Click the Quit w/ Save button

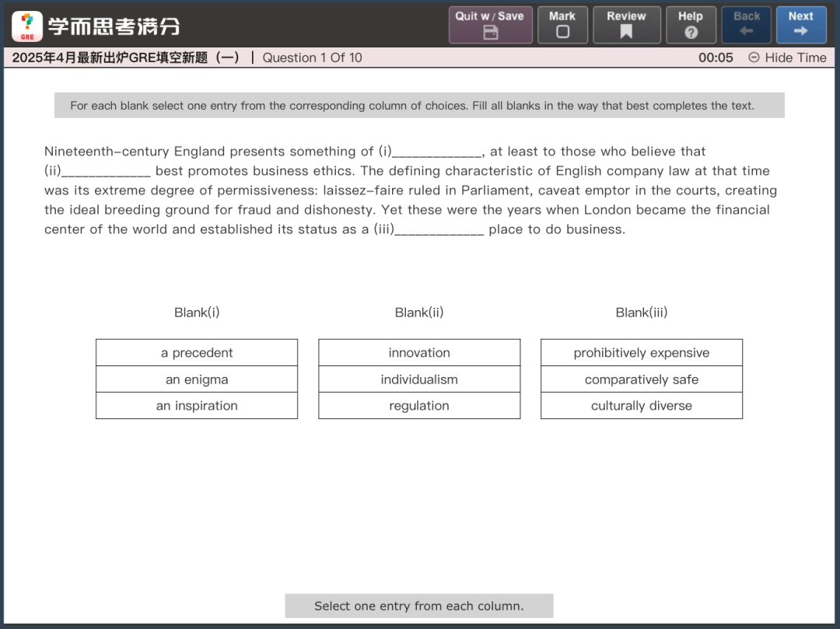pos(490,25)
